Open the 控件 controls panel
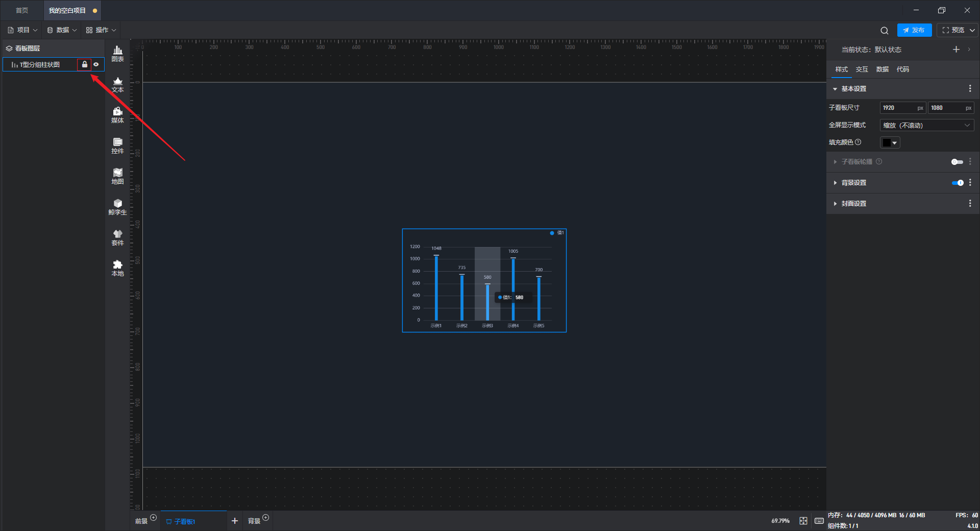Screen dimensions: 980x531 117,146
